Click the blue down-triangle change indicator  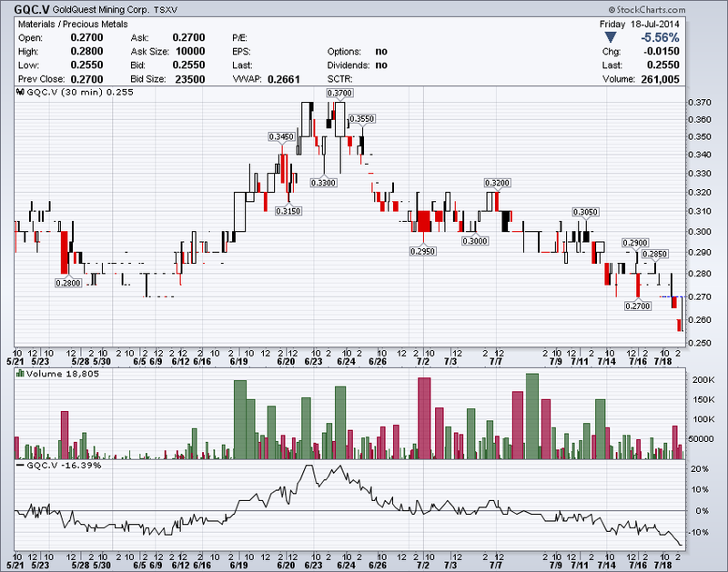[611, 37]
